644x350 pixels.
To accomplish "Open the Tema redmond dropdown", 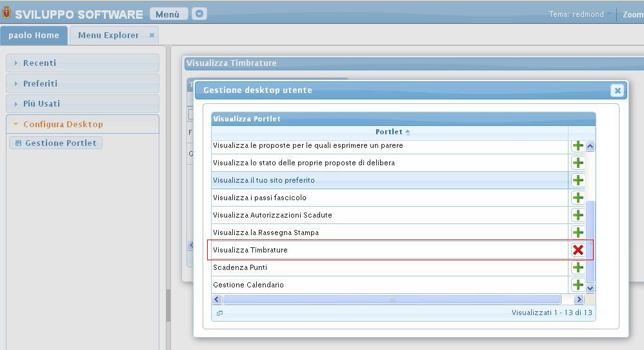I will [x=609, y=14].
